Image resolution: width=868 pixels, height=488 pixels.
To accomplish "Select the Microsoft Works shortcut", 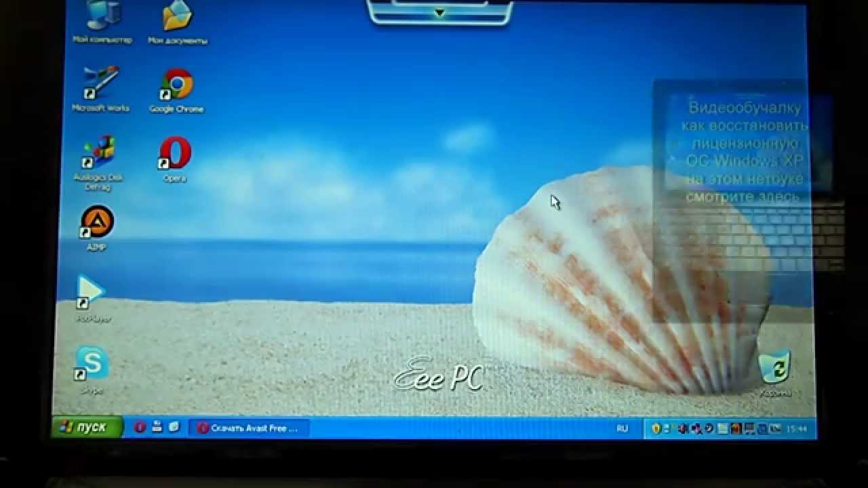I will (100, 89).
